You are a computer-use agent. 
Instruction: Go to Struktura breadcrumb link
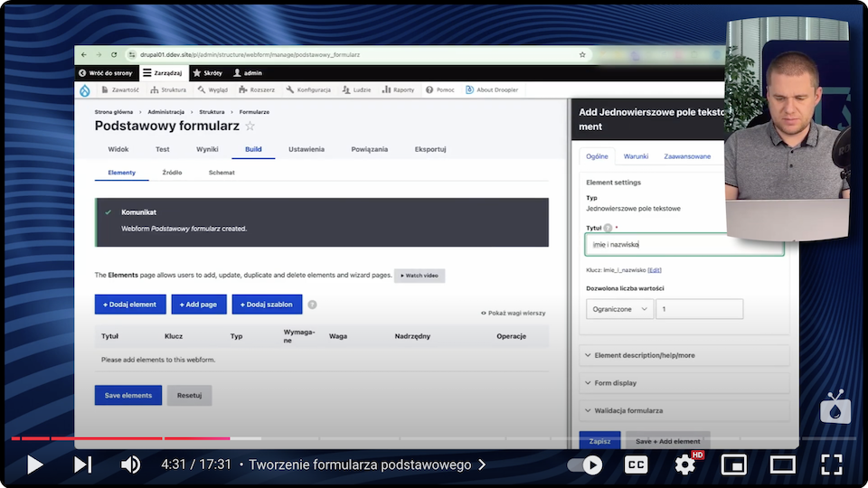pyautogui.click(x=212, y=112)
